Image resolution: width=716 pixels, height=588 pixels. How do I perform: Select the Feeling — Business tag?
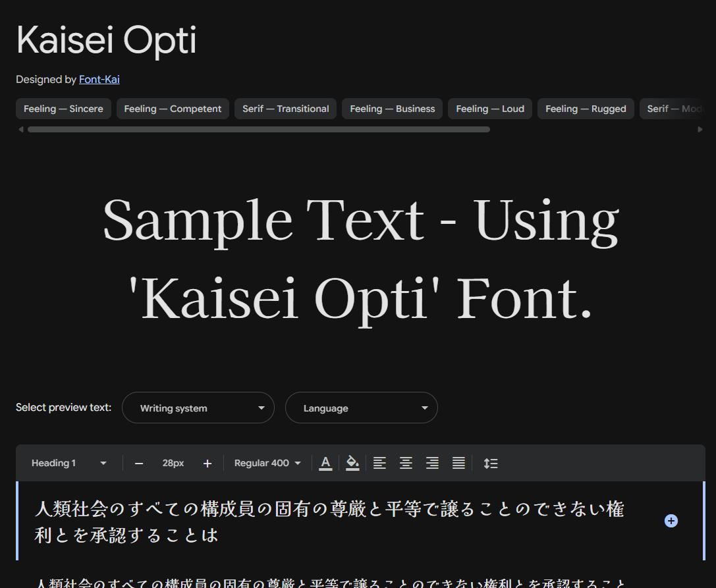(392, 109)
